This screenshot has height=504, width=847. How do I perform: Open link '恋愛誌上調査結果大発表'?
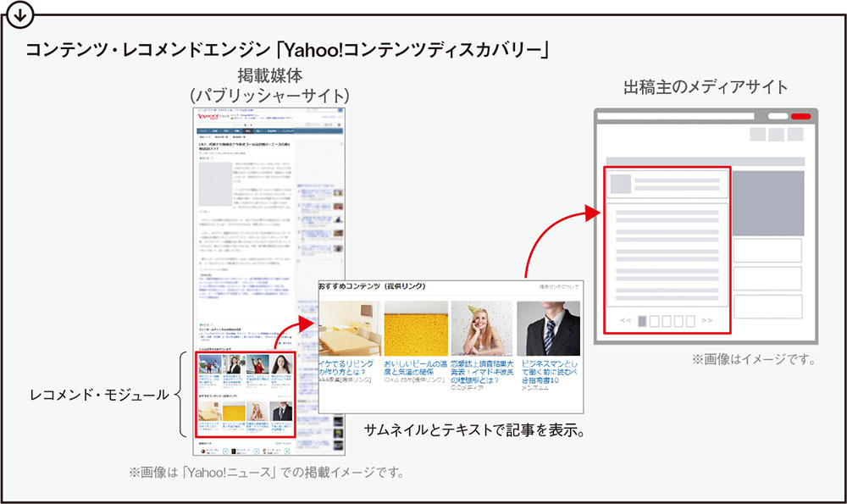[x=483, y=372]
